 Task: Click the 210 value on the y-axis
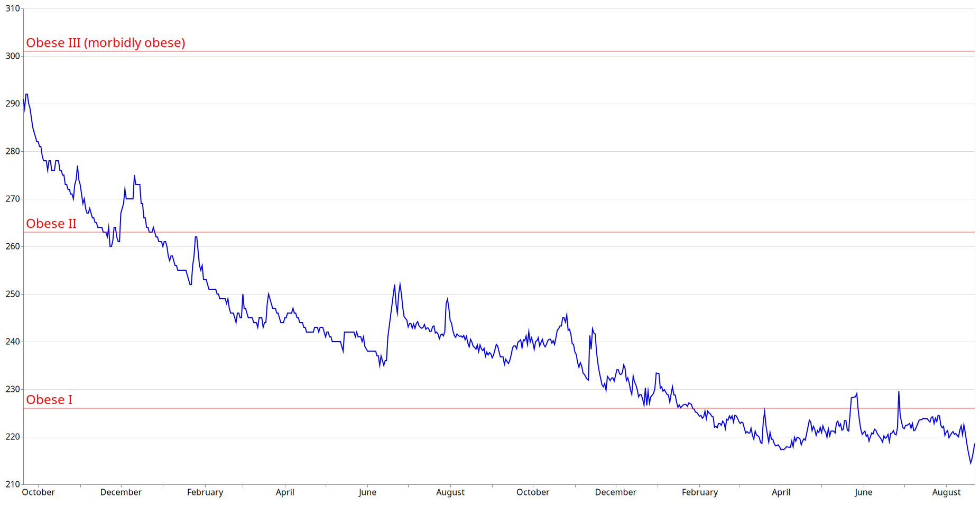pyautogui.click(x=13, y=484)
